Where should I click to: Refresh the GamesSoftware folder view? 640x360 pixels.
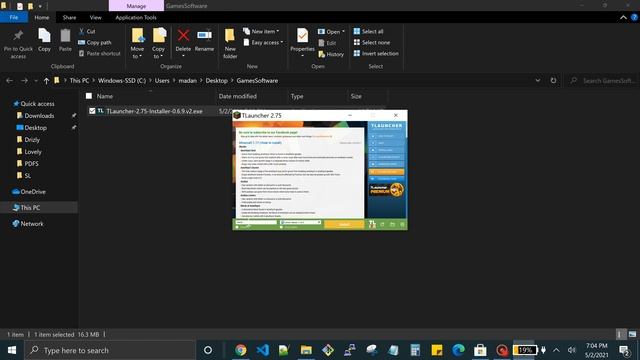[x=553, y=80]
